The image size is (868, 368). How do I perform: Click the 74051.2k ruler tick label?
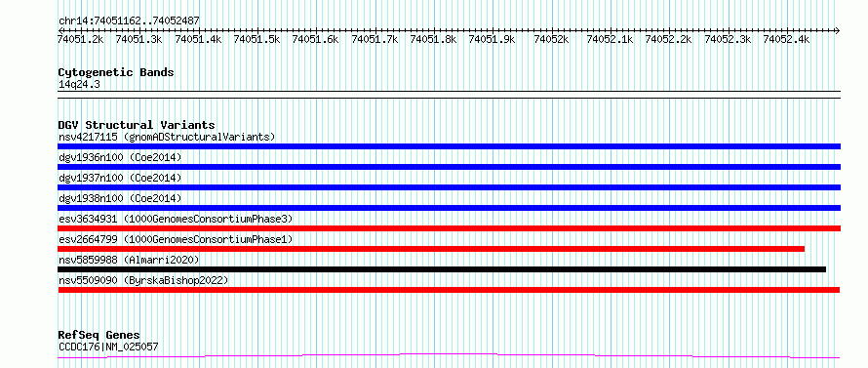81,39
